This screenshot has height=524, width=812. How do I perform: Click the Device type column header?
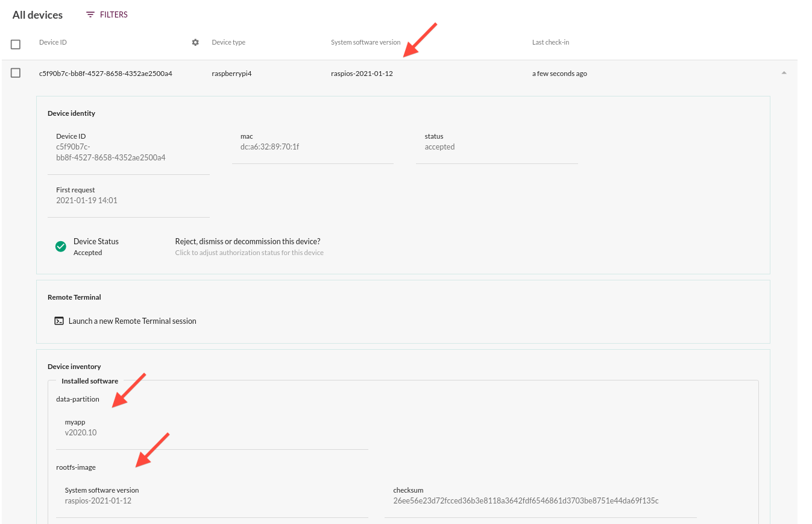point(228,42)
